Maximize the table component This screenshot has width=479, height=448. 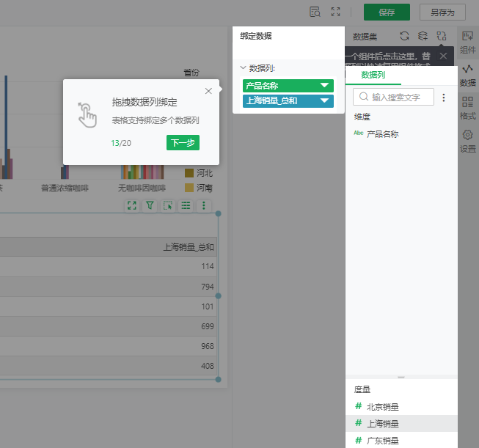coord(132,207)
